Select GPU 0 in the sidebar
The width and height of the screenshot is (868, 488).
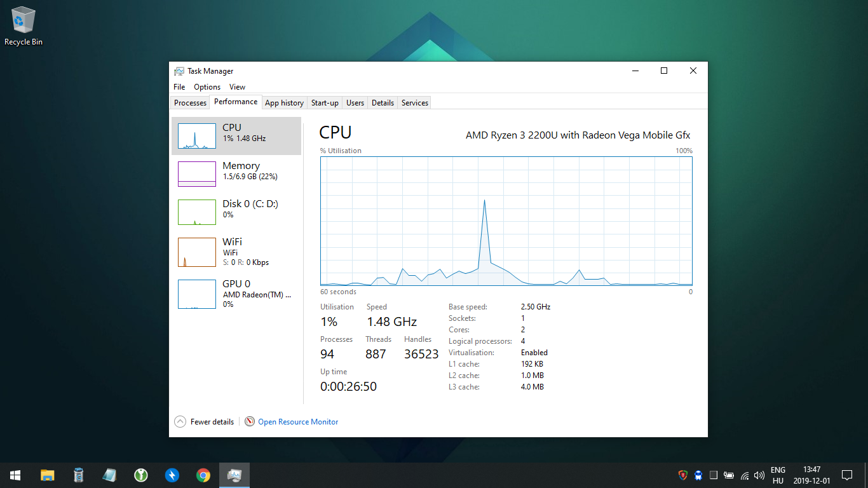click(x=236, y=294)
